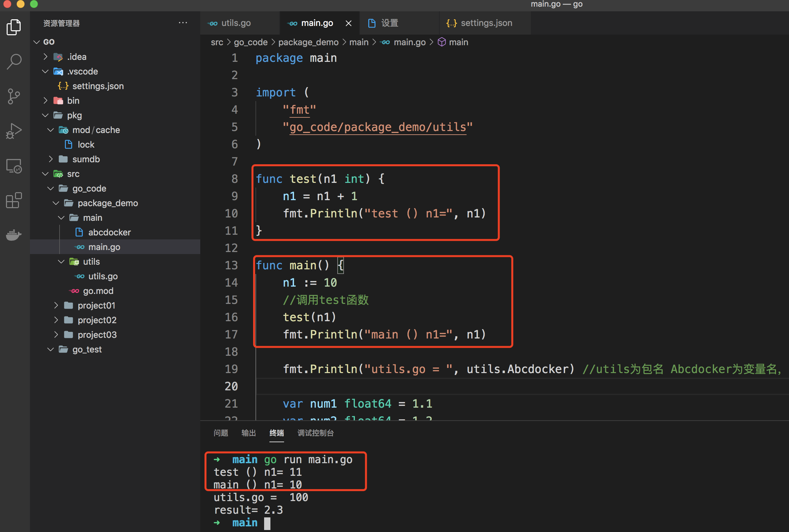This screenshot has width=789, height=532.
Task: Open go.mod file in explorer
Action: [98, 291]
